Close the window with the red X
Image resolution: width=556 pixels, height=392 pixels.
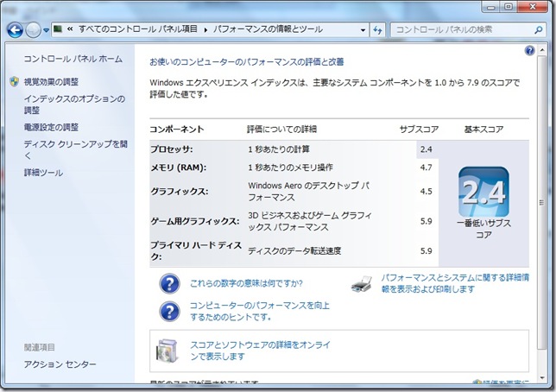click(x=533, y=7)
